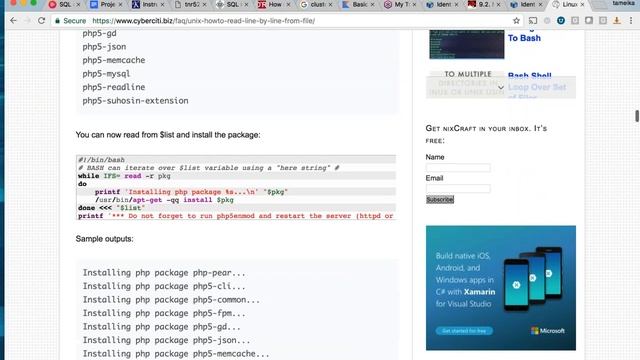The image size is (640, 360).
Task: Close the Proje tab
Action: coord(120,4)
